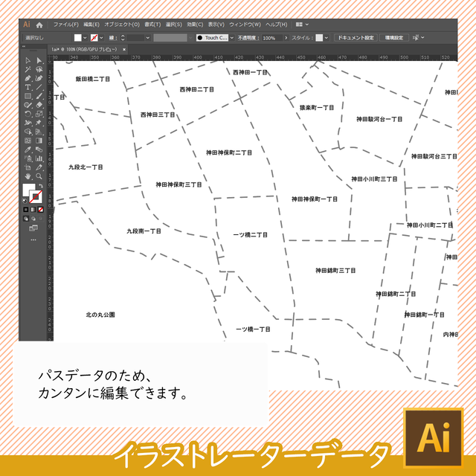Screen dimensions: 476x476
Task: Pick the Lasso tool
Action: (39, 69)
